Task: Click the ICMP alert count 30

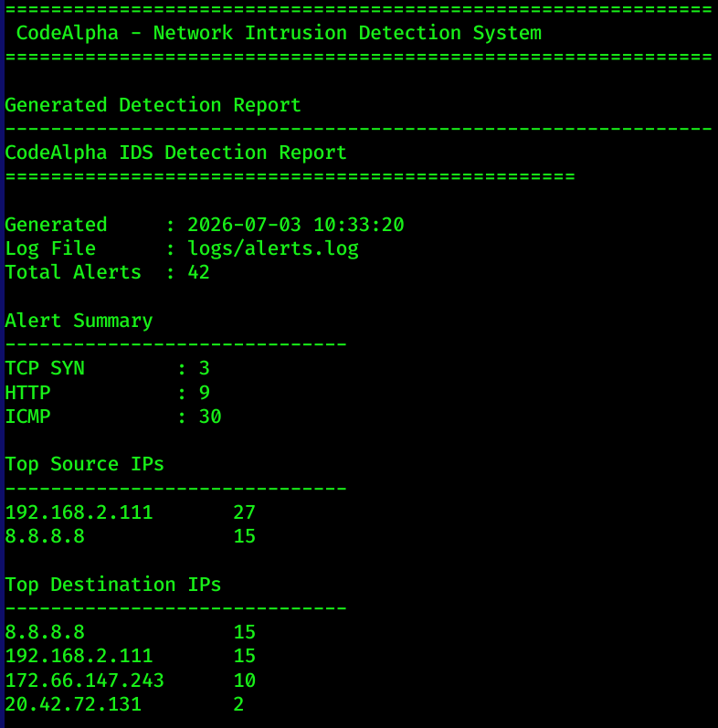Action: [210, 417]
